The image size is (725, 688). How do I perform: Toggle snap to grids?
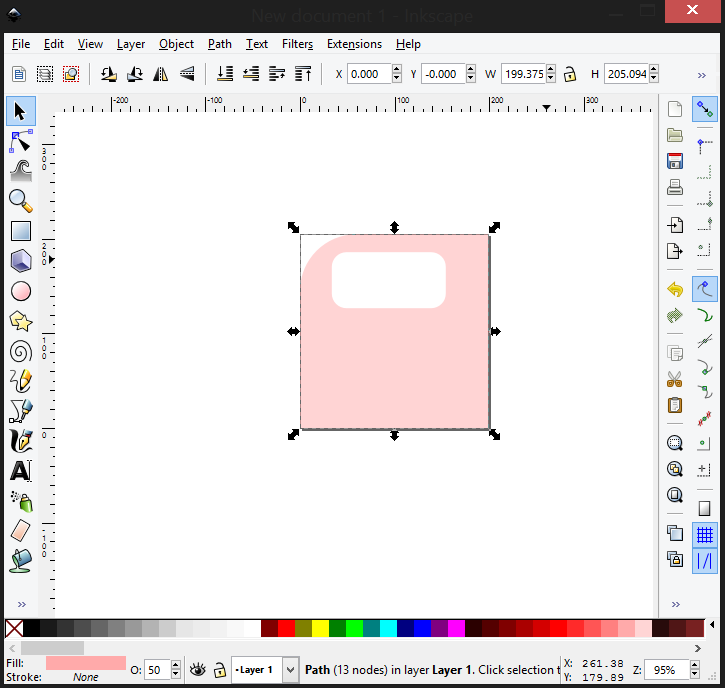[x=705, y=535]
